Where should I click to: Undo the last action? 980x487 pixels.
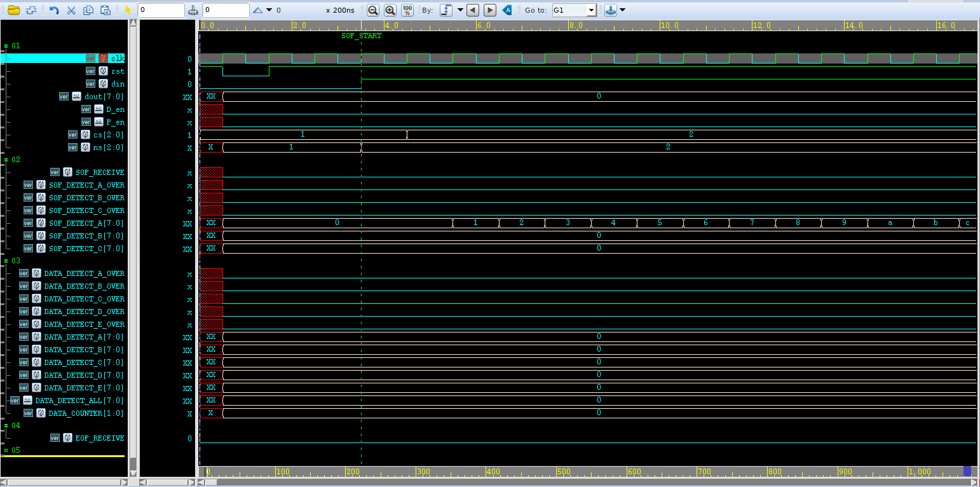tap(54, 10)
